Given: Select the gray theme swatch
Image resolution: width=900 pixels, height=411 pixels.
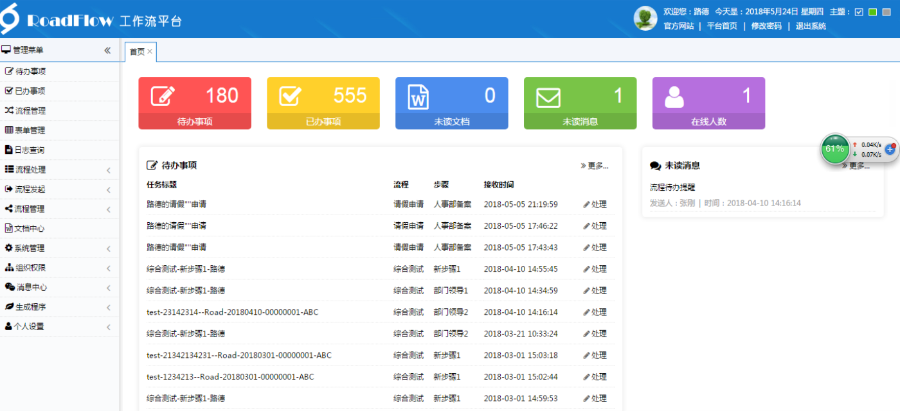Looking at the screenshot, I should coord(887,12).
